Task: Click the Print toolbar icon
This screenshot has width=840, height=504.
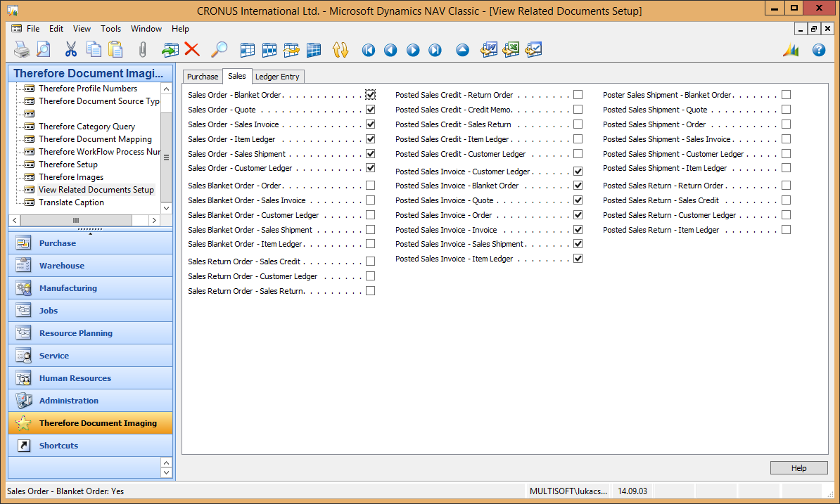Action: pos(21,50)
